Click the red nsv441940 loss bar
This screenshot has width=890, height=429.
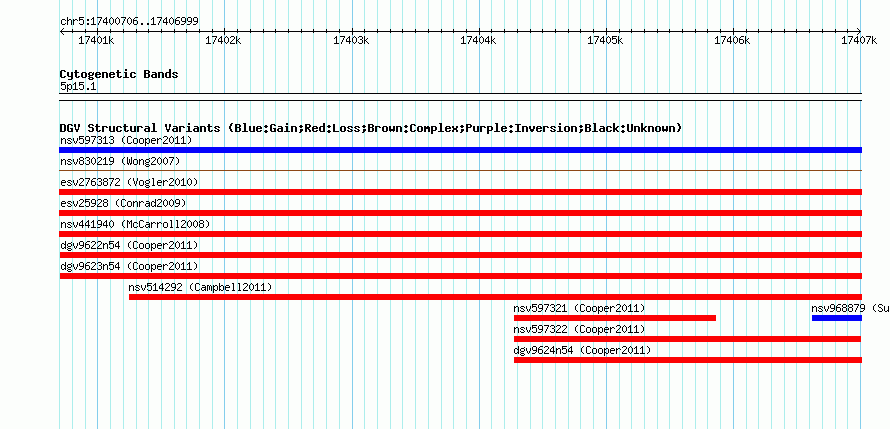pyautogui.click(x=460, y=234)
